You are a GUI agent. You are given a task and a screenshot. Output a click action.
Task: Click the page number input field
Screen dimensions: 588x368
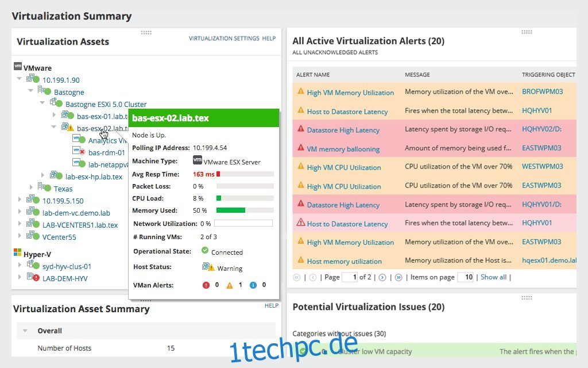click(349, 278)
